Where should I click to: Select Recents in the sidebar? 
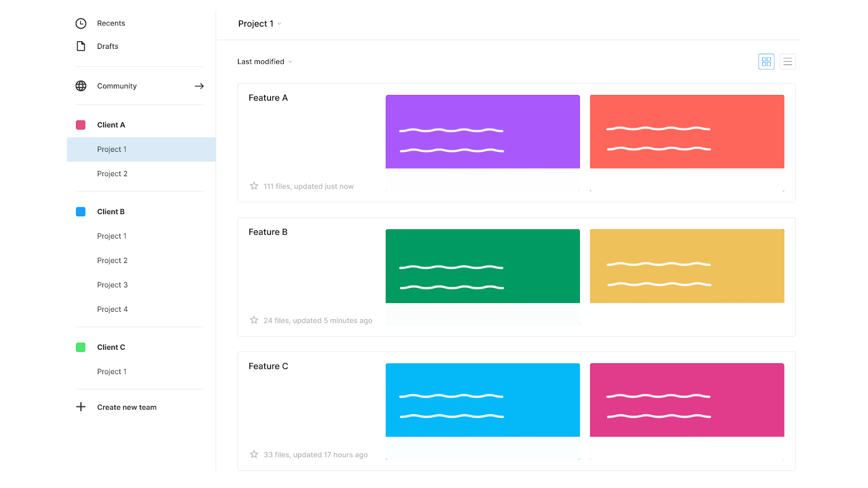[111, 23]
